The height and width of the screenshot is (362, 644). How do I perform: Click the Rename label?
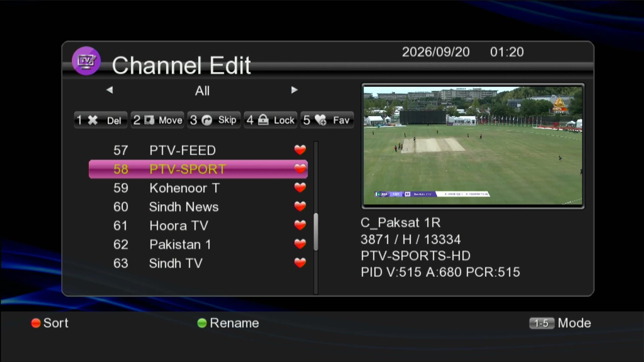coord(234,323)
